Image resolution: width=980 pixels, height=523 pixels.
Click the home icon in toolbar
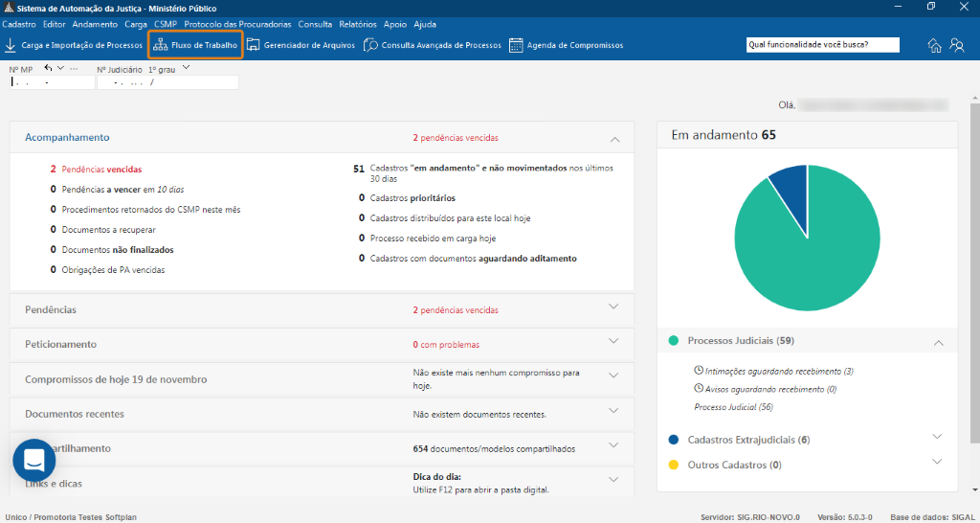(935, 45)
